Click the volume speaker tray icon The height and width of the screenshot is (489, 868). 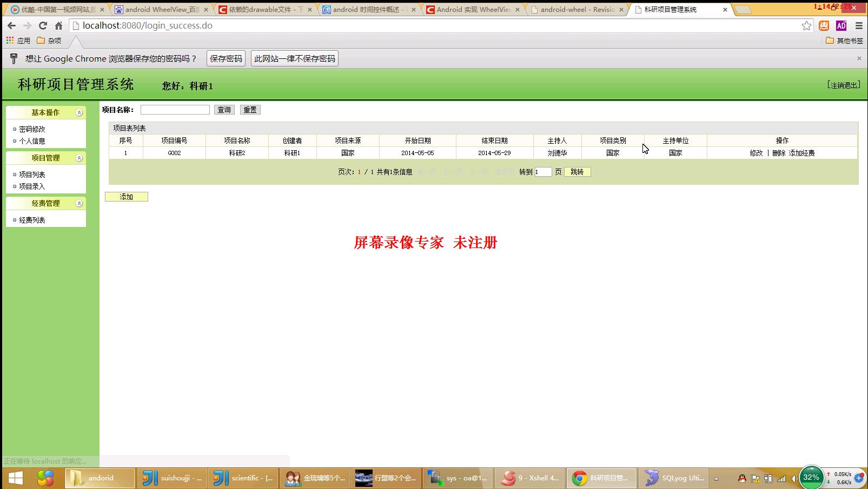(x=794, y=479)
